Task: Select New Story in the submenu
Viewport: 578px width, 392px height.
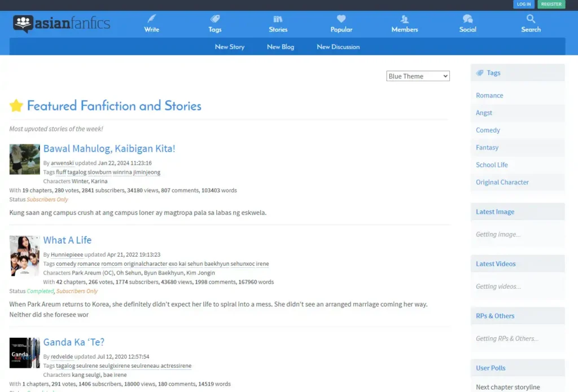Action: 230,47
